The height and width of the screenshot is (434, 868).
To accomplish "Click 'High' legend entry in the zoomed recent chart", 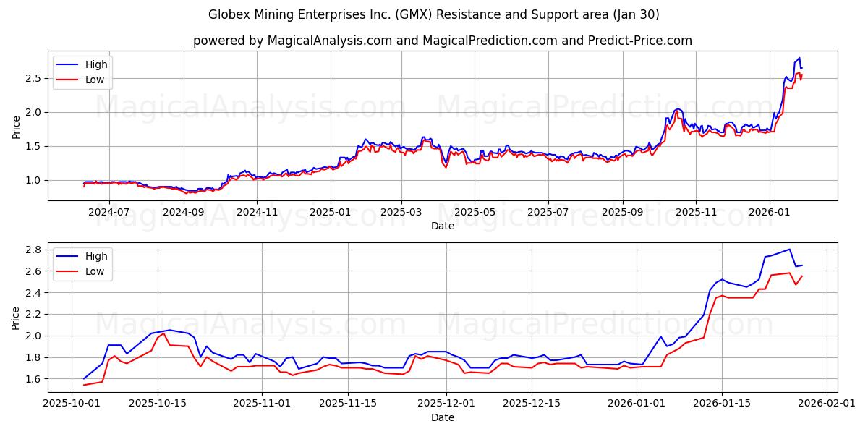I will point(82,256).
